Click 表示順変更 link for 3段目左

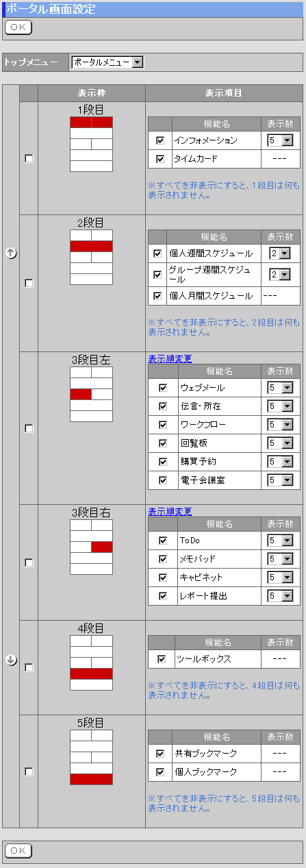click(x=170, y=358)
